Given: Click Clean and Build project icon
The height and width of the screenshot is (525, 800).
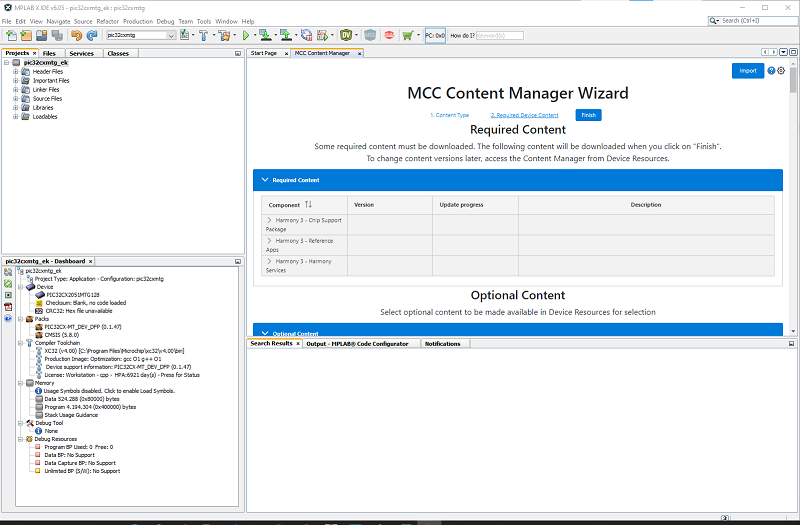Looking at the screenshot, I should click(x=223, y=35).
